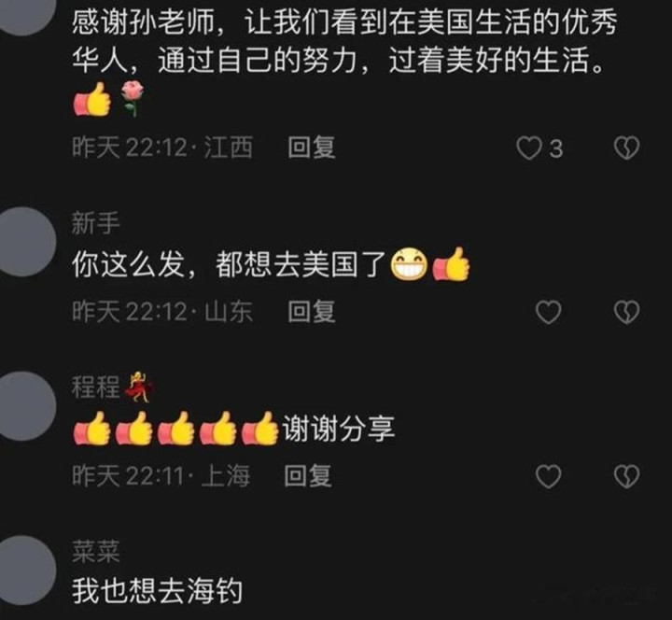Tap the like count 3

(556, 149)
